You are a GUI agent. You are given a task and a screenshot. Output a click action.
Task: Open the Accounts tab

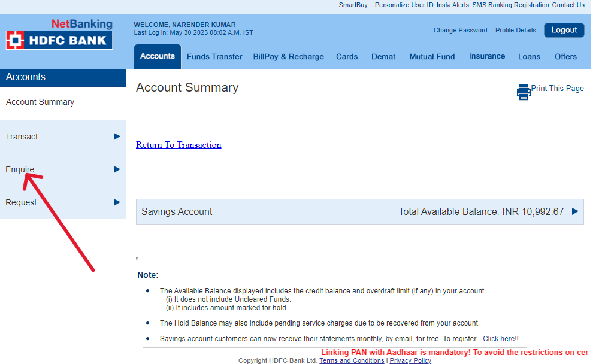pos(158,56)
